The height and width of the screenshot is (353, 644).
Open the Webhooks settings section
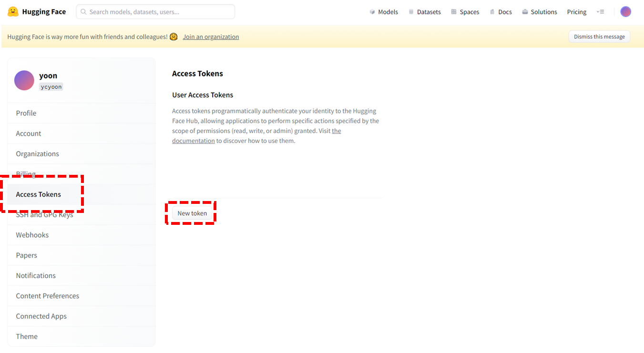pos(82,235)
